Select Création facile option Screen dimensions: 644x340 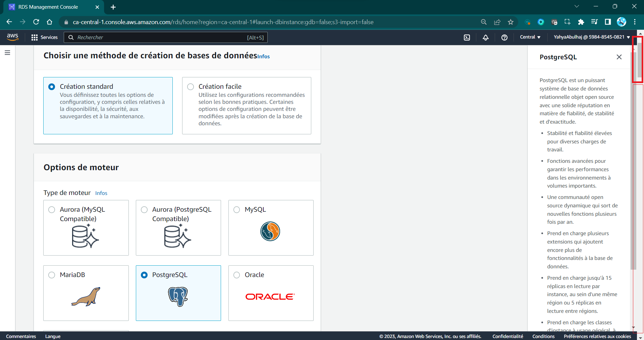(247, 106)
